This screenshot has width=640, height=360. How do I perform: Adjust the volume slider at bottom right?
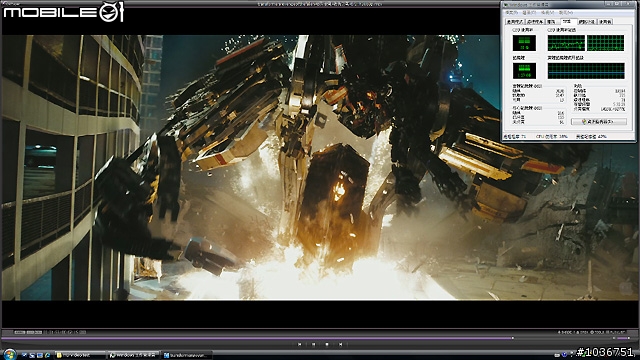click(x=622, y=338)
